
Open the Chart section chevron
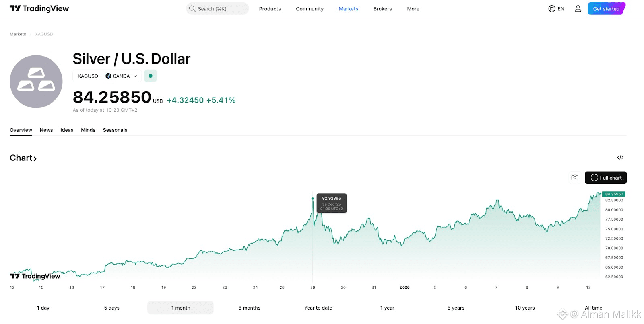click(x=35, y=158)
